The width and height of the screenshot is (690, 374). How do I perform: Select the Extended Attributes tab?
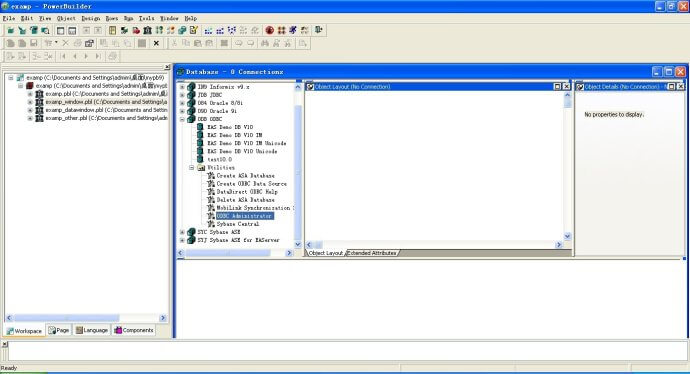tap(372, 253)
